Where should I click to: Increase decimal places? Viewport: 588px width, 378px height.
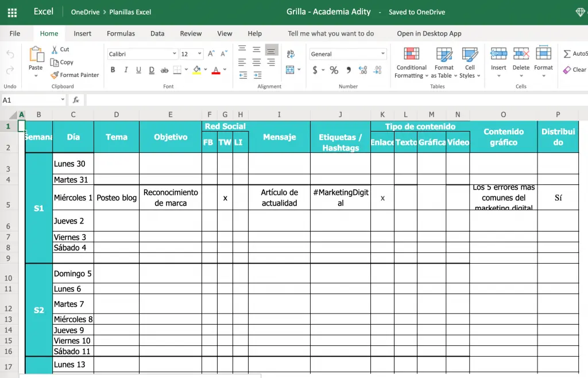pyautogui.click(x=363, y=70)
